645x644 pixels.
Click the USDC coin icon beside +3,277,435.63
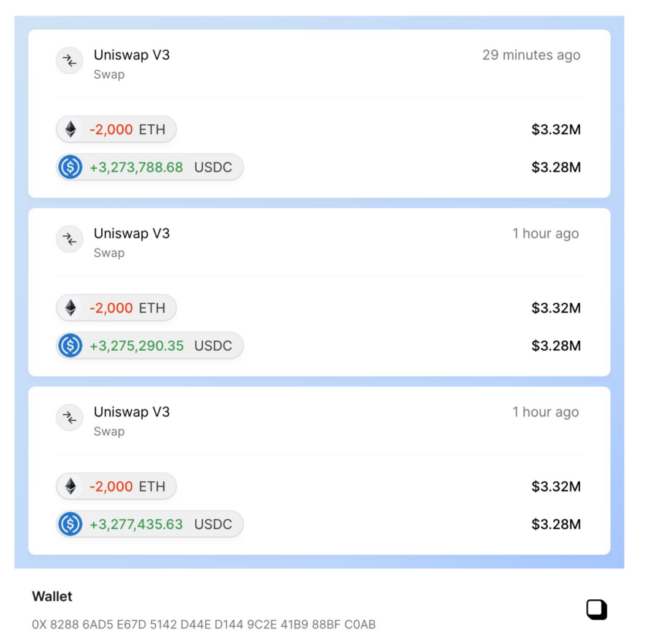pyautogui.click(x=70, y=524)
